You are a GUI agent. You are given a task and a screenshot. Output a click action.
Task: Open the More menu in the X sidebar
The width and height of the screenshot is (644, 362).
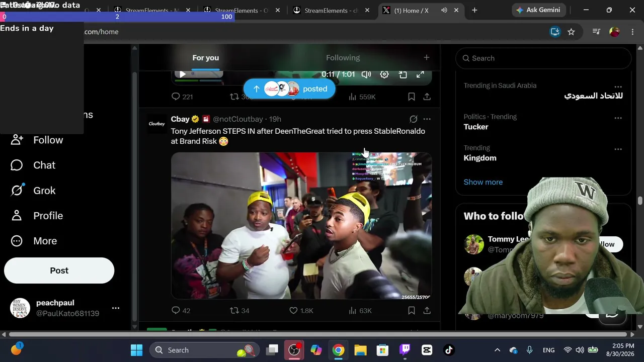pos(34,241)
